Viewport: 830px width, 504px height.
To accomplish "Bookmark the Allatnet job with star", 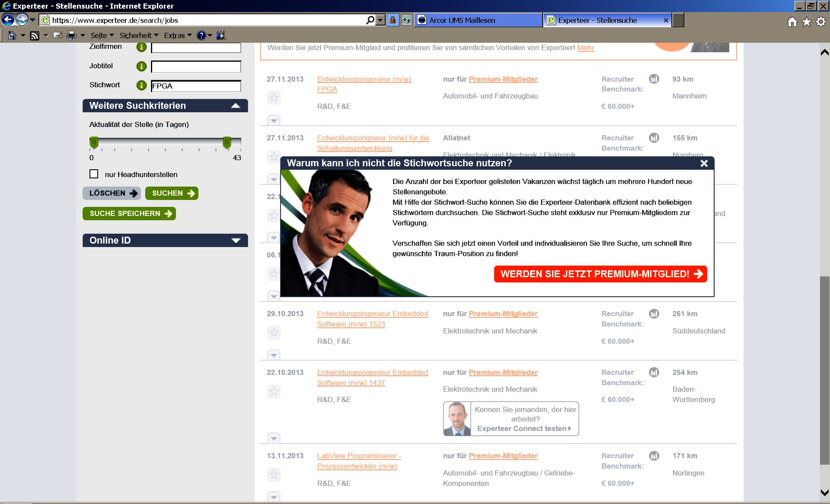I will pos(274,156).
